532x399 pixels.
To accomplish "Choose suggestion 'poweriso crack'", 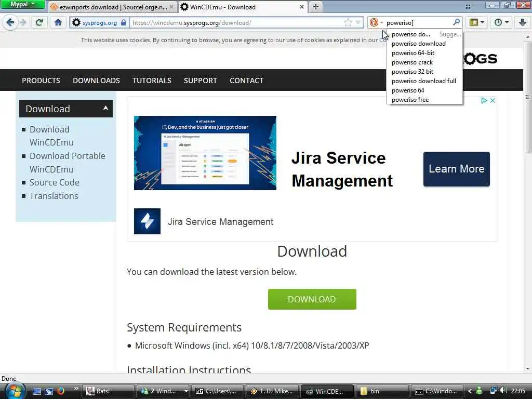I will pos(424,62).
